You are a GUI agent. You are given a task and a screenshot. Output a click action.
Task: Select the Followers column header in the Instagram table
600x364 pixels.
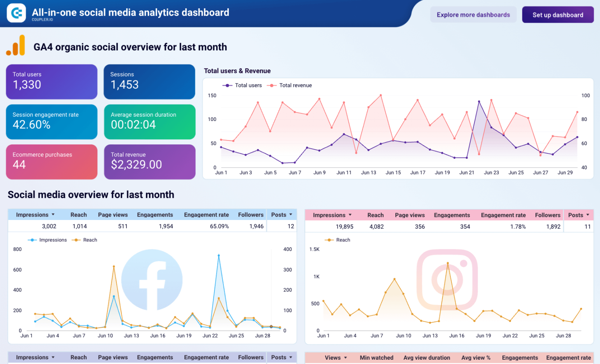click(x=548, y=215)
